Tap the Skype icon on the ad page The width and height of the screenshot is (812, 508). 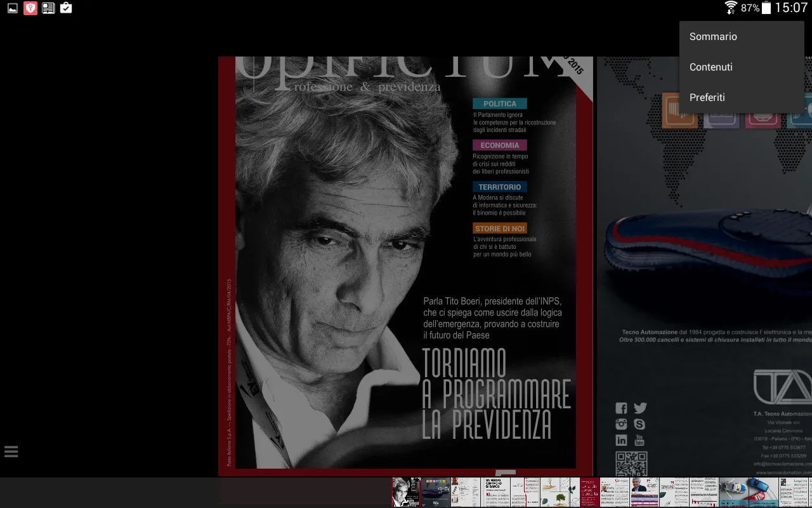point(639,424)
